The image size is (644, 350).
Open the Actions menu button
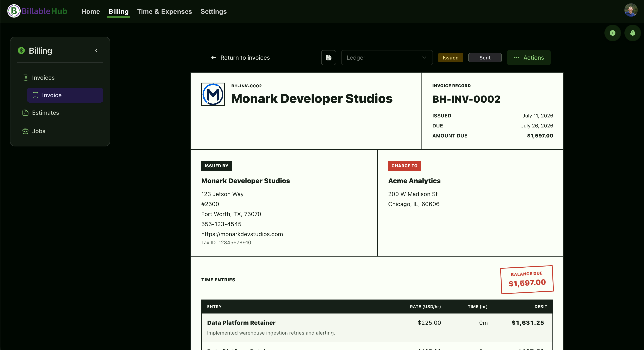tap(528, 58)
